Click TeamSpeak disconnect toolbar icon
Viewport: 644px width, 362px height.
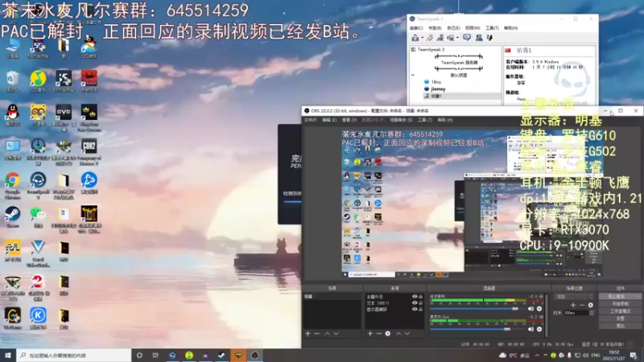[430, 38]
